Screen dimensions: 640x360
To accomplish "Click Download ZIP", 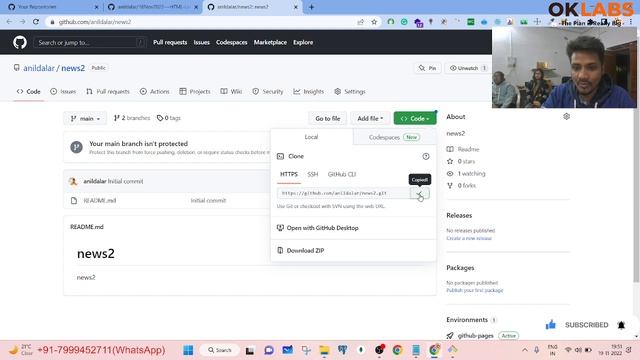I will pyautogui.click(x=305, y=251).
